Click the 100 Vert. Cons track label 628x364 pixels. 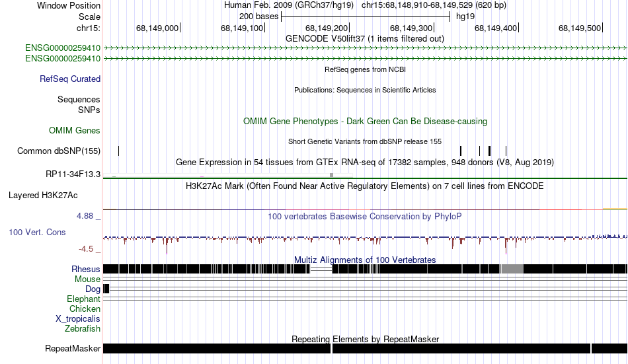point(37,233)
